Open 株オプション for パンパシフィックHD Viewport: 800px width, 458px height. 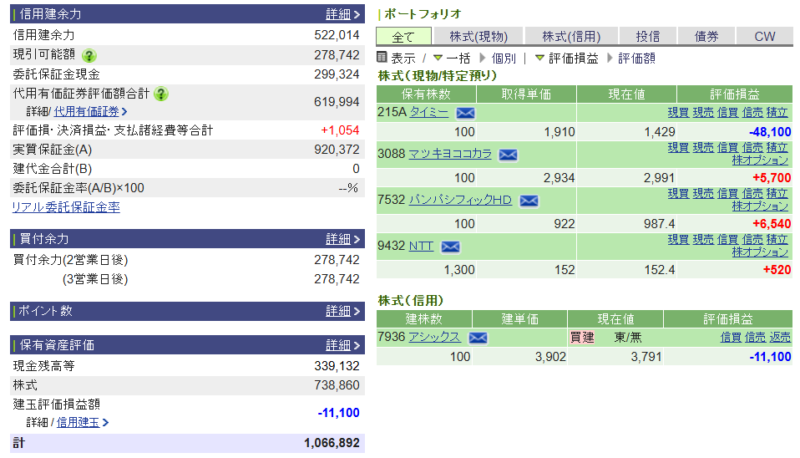(760, 207)
